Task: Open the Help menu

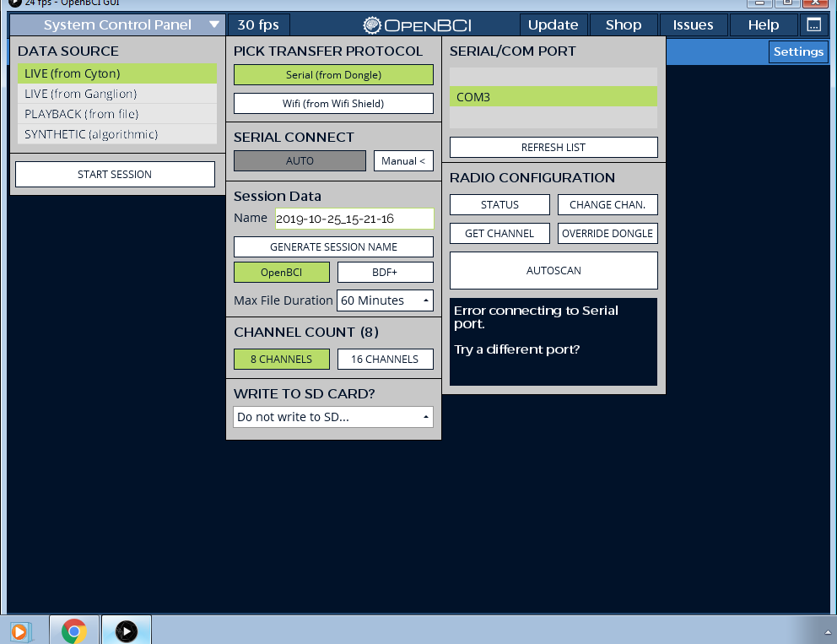Action: coord(763,25)
